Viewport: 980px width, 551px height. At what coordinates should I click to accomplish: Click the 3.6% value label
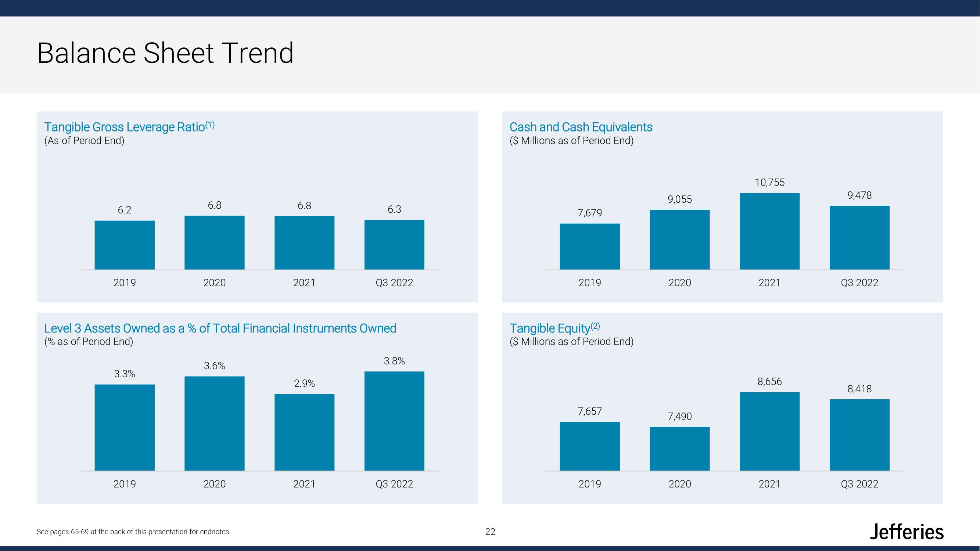(214, 366)
